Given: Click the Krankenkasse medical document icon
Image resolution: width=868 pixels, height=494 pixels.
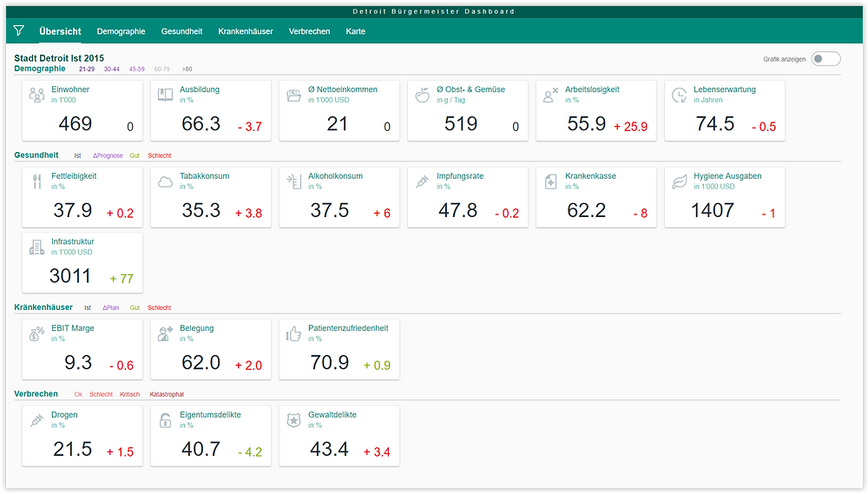Looking at the screenshot, I should (550, 181).
